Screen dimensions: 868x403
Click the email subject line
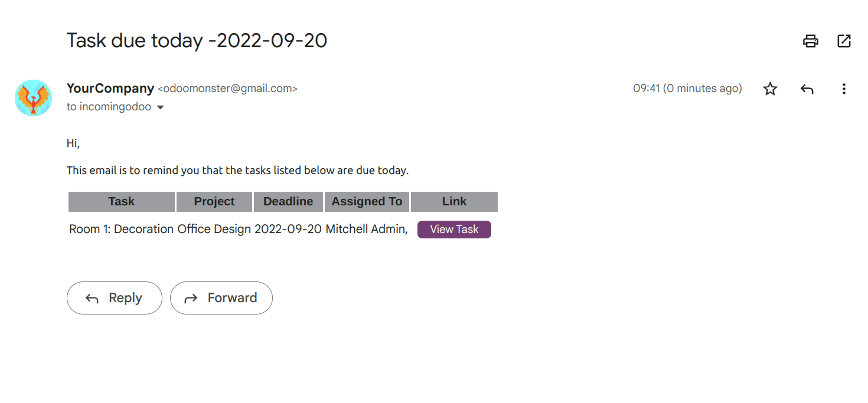[x=197, y=41]
